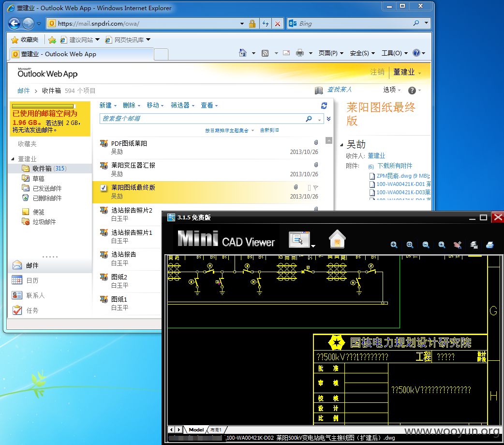Screen dimensions: 504x445
Task: Click the address book icon beside find someone
Action: point(319,91)
